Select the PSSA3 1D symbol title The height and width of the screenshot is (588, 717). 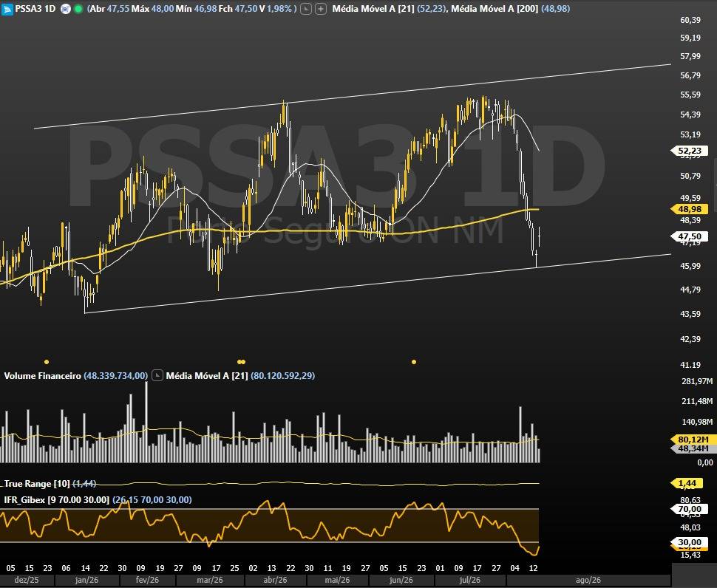coord(35,9)
